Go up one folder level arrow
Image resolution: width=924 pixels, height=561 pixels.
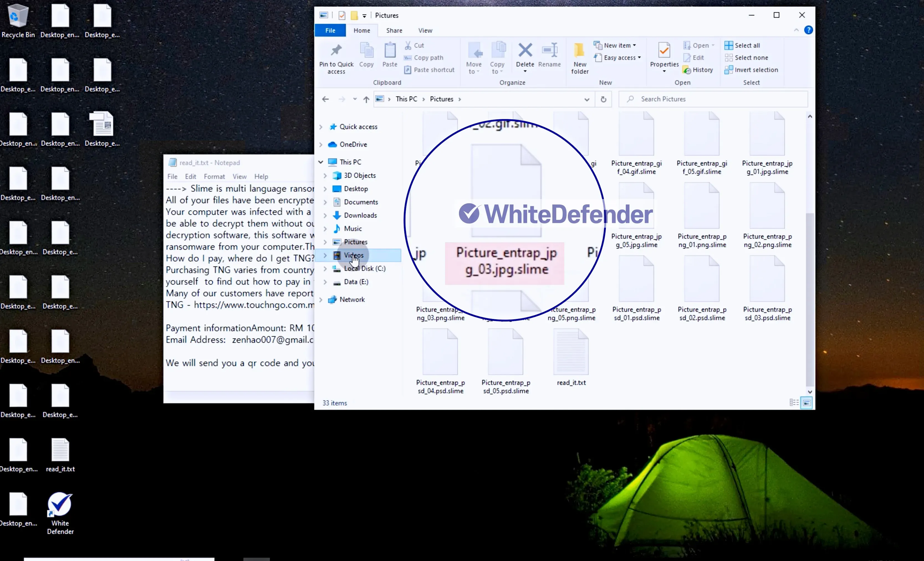coord(366,99)
